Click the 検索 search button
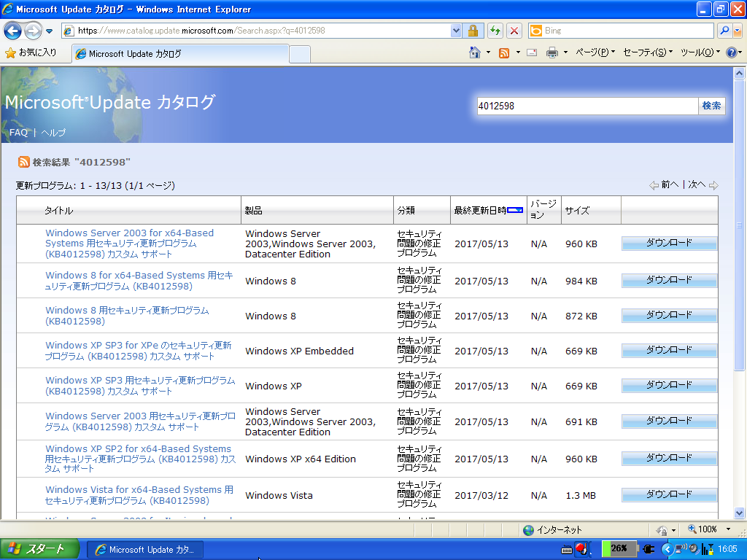 coord(711,106)
